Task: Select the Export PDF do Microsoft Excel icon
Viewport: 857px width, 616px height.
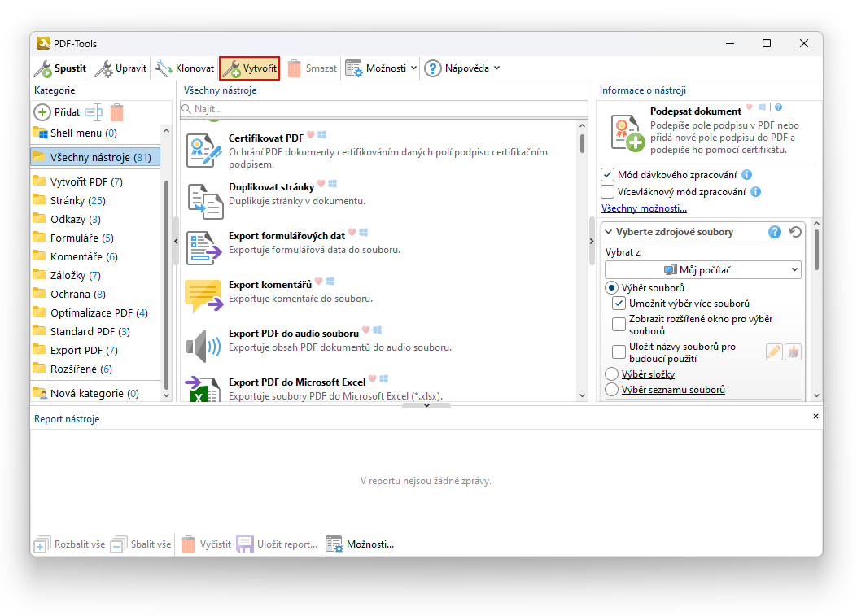Action: [202, 390]
